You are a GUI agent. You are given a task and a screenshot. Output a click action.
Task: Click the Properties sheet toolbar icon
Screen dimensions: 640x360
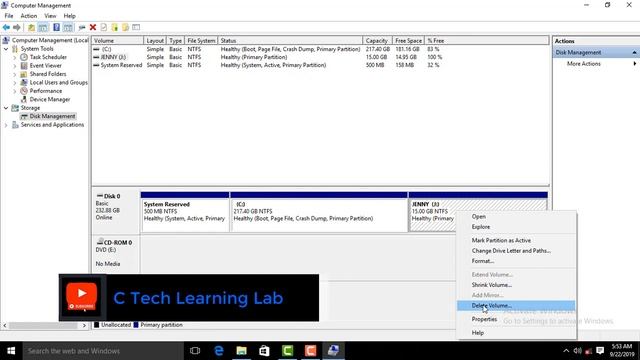pos(104,27)
